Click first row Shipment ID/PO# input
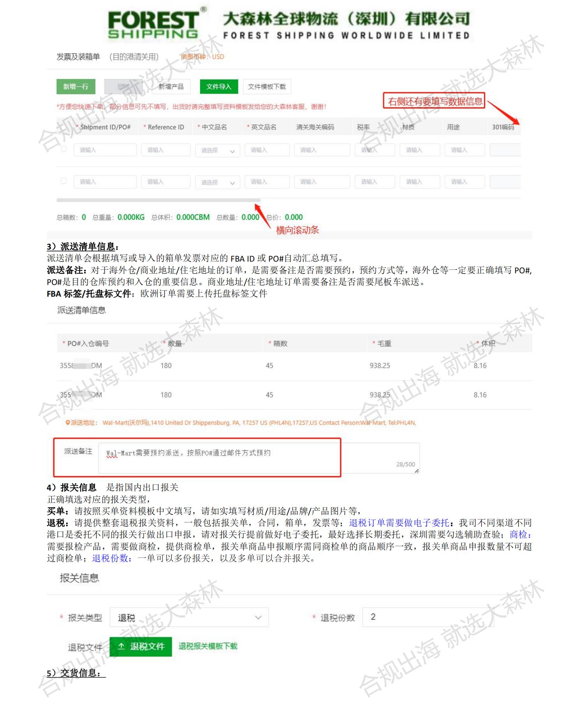Viewport: 579px width, 728px height. tap(105, 150)
